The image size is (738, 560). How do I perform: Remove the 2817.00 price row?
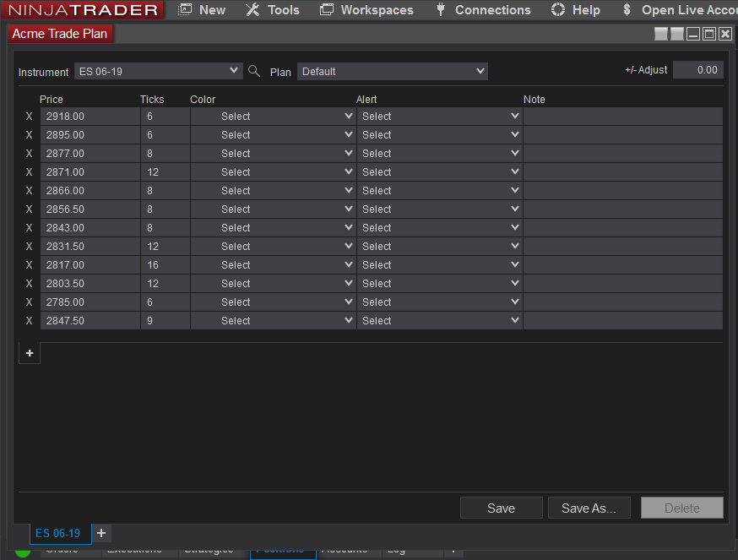click(30, 265)
